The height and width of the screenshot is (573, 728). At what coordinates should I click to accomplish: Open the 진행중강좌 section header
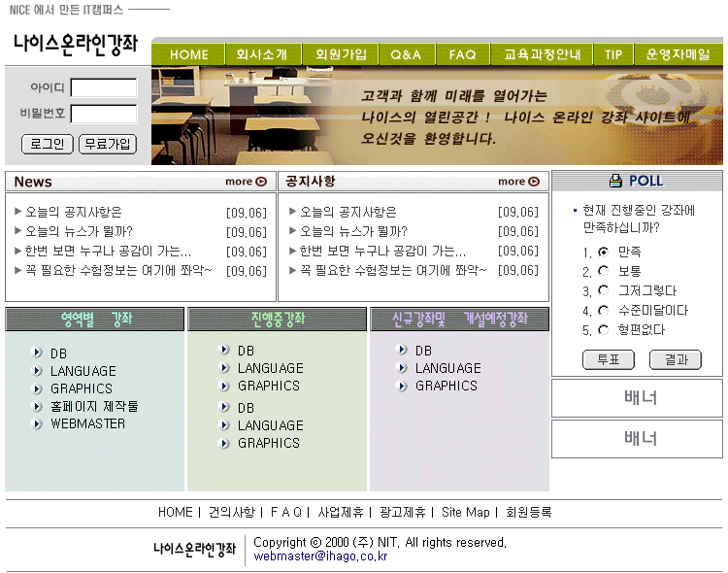[278, 319]
